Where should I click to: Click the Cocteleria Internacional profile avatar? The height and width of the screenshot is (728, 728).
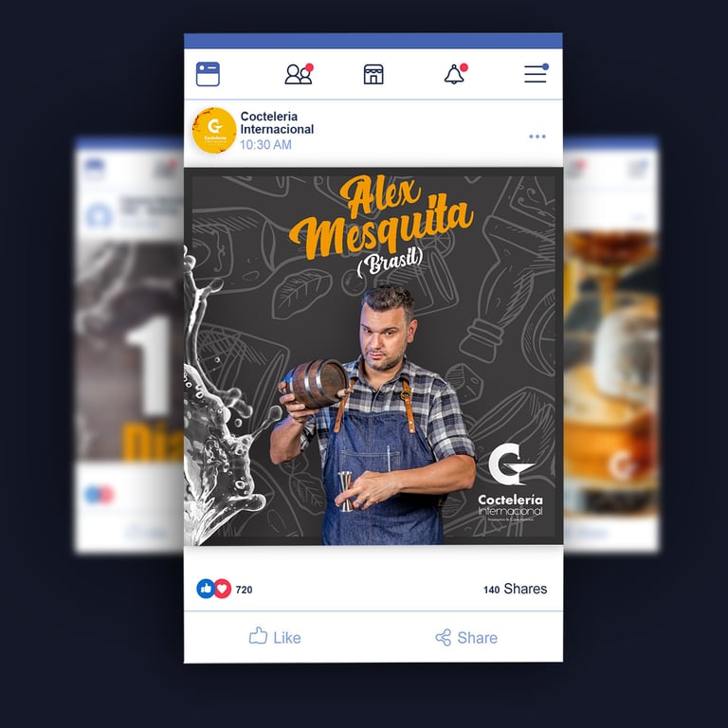click(214, 130)
